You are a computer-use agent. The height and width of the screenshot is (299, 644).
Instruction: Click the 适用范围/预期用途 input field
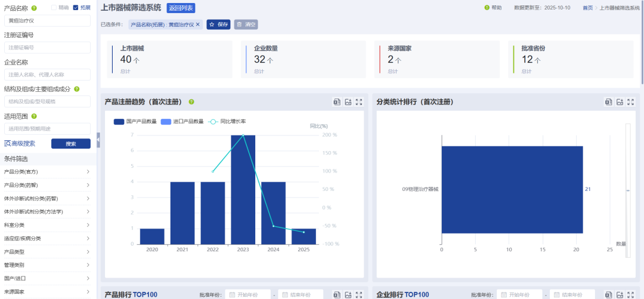[47, 129]
